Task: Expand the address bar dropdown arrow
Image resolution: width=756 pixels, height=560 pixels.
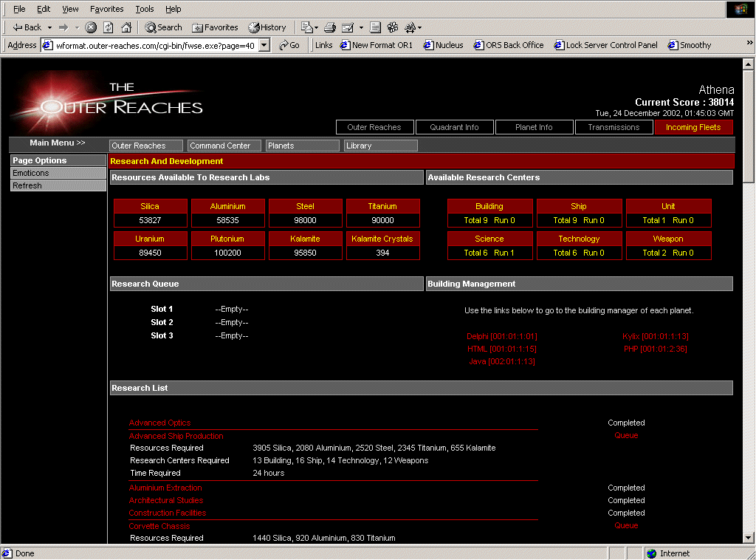Action: tap(264, 45)
